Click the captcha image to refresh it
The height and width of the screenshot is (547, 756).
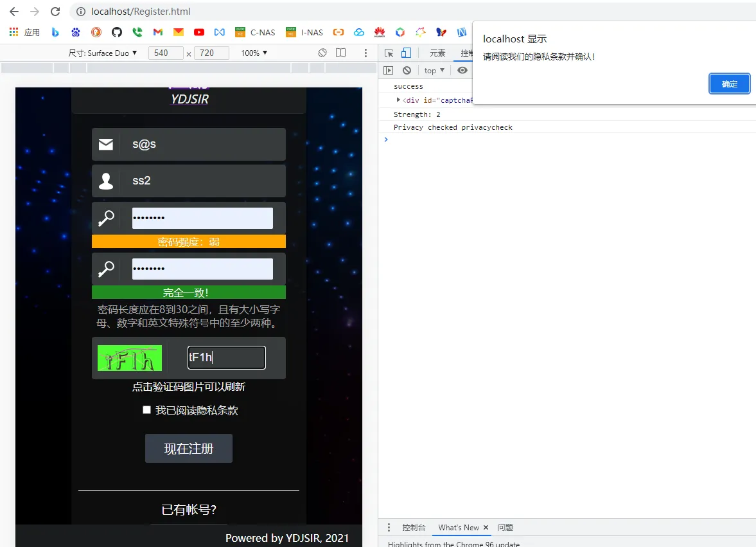[130, 358]
